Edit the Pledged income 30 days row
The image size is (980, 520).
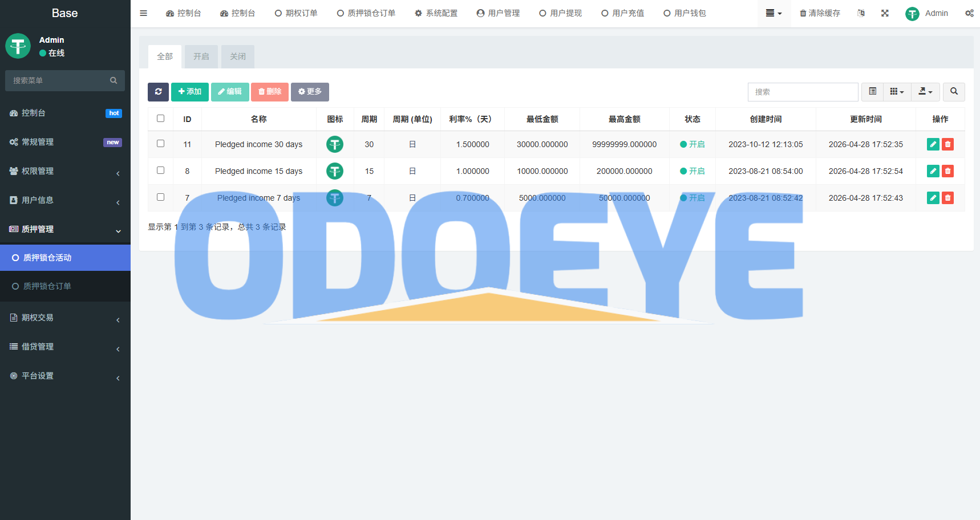[933, 144]
